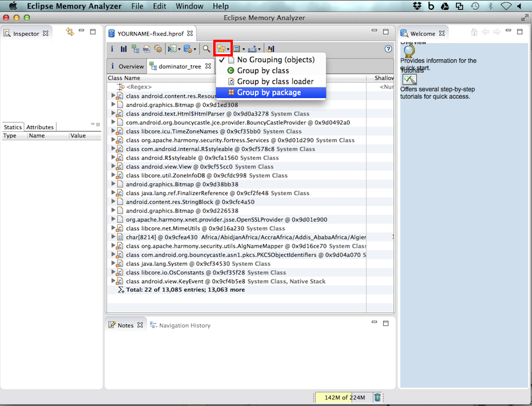
Task: Expand the char[8214] row
Action: [113, 237]
